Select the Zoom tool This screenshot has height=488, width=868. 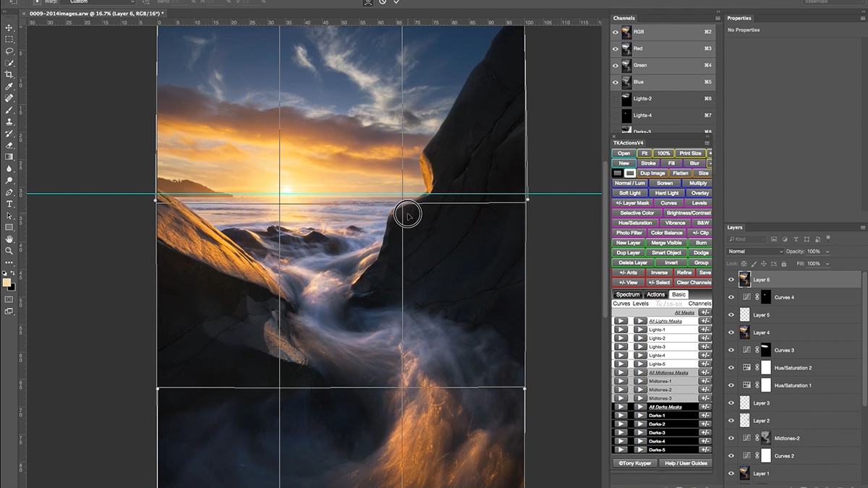coord(9,250)
